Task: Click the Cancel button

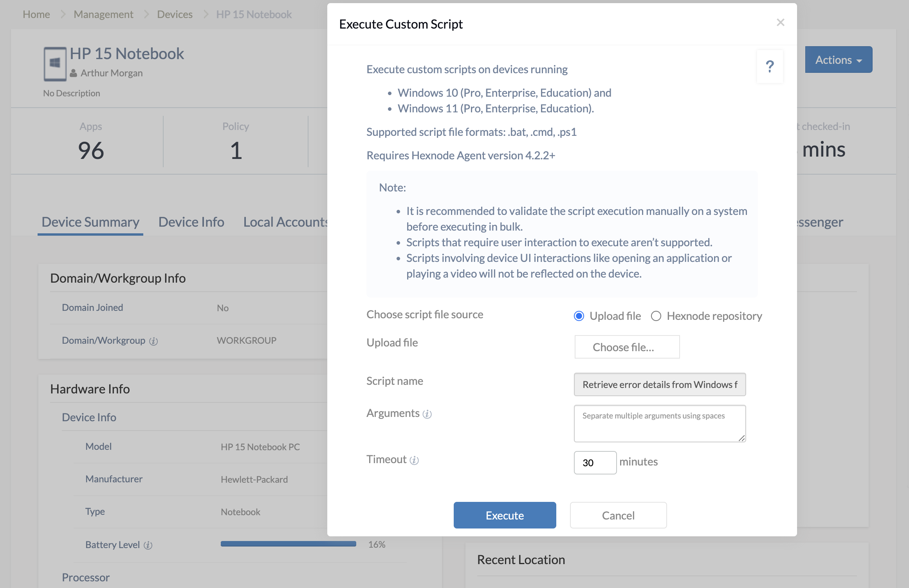Action: (618, 515)
